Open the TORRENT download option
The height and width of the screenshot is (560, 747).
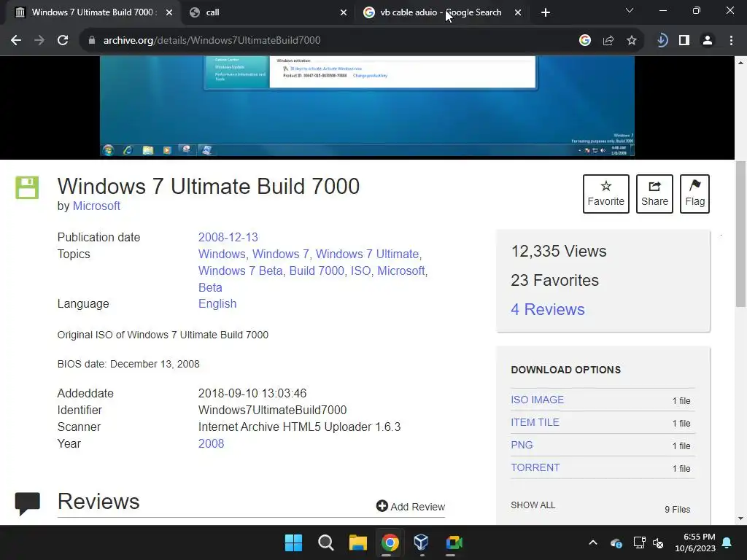[535, 467]
